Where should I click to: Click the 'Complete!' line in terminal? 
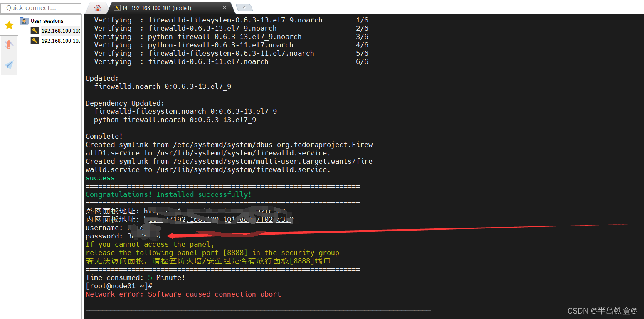pos(104,136)
